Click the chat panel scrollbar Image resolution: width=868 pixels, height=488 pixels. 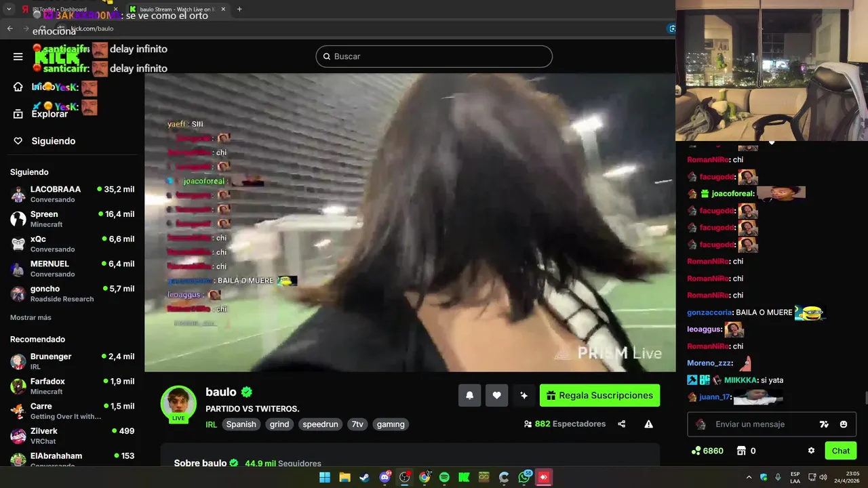coord(865,397)
